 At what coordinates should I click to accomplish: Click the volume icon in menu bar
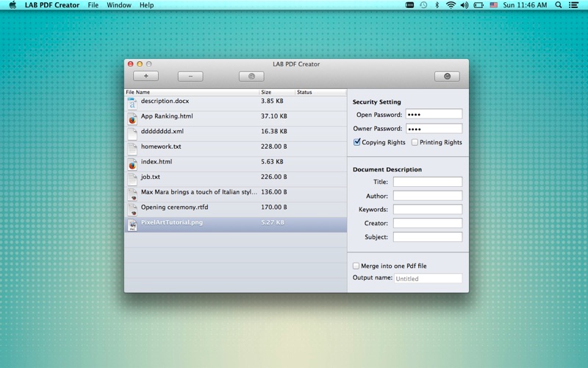click(x=465, y=5)
